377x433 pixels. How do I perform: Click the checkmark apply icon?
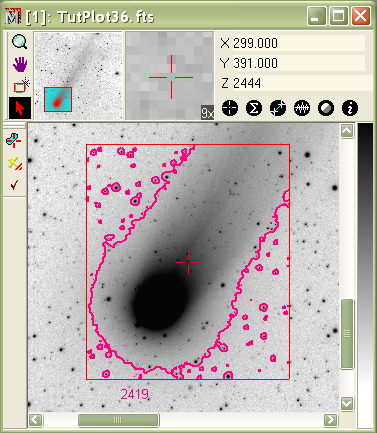pyautogui.click(x=14, y=185)
